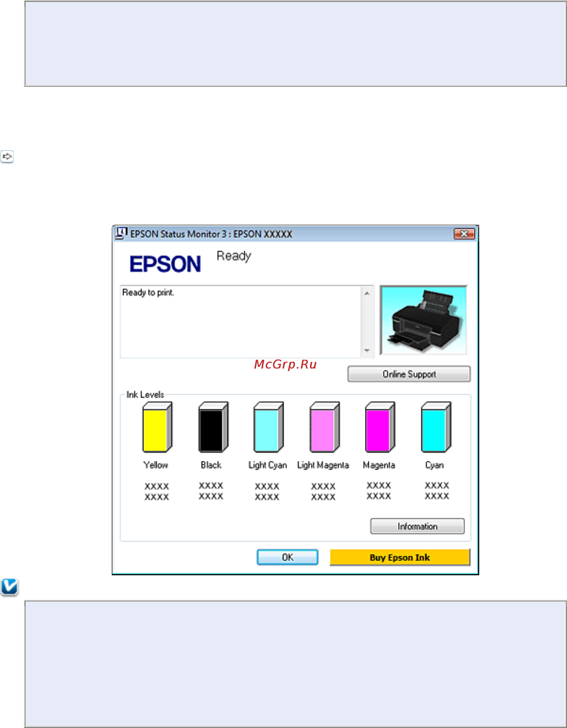
Task: Click the 'Ink Levels' group label
Action: (145, 395)
